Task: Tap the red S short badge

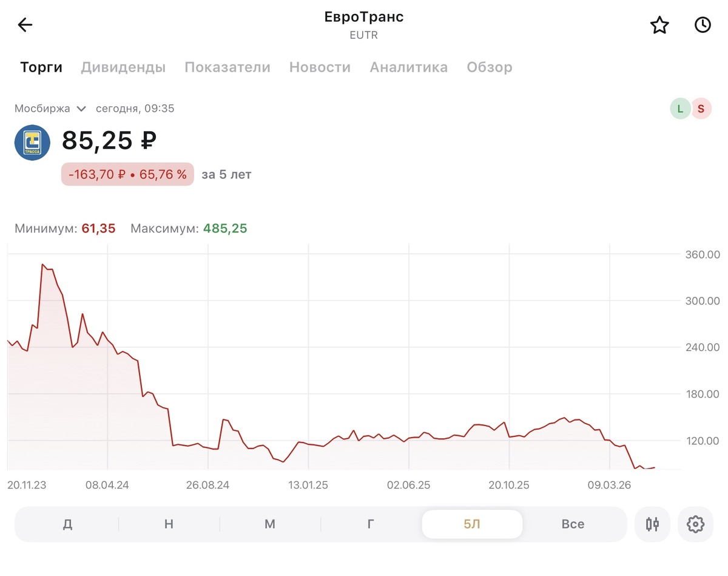Action: pyautogui.click(x=701, y=109)
